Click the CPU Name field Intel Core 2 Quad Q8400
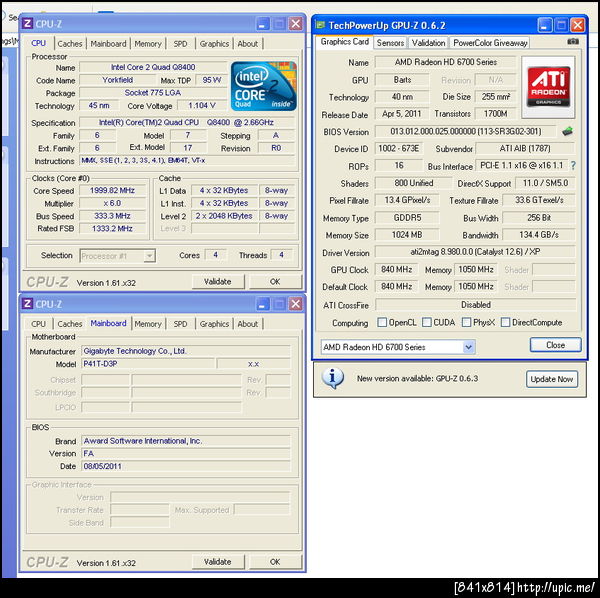The width and height of the screenshot is (600, 598). [153, 67]
